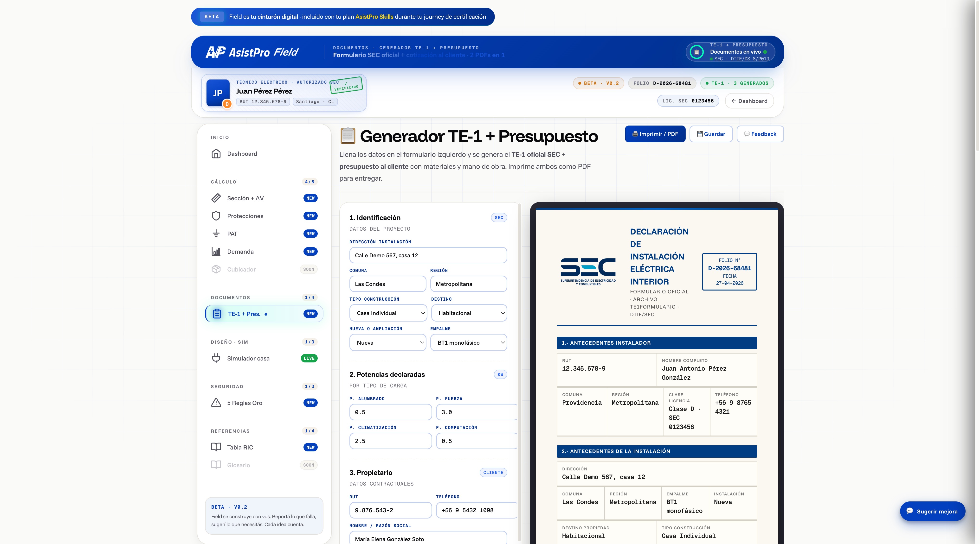
Task: Click the Sugerir mejora floating button
Action: tap(932, 511)
